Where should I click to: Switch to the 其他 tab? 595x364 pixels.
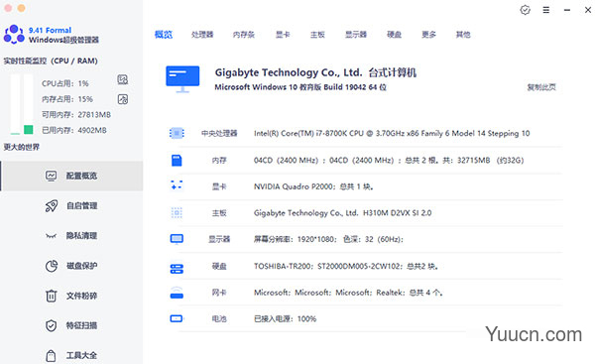click(x=463, y=35)
